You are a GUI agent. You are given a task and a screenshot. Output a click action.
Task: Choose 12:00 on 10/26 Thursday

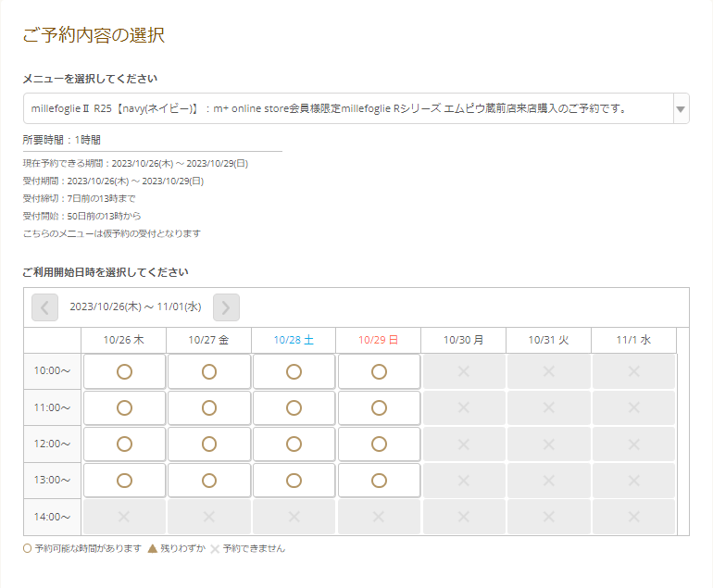pos(124,444)
